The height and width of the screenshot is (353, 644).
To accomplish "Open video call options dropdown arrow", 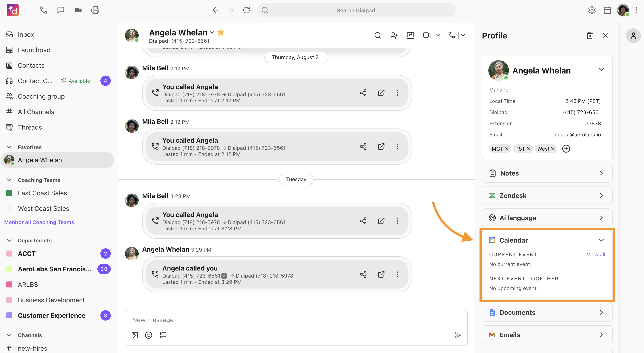I will click(x=438, y=35).
